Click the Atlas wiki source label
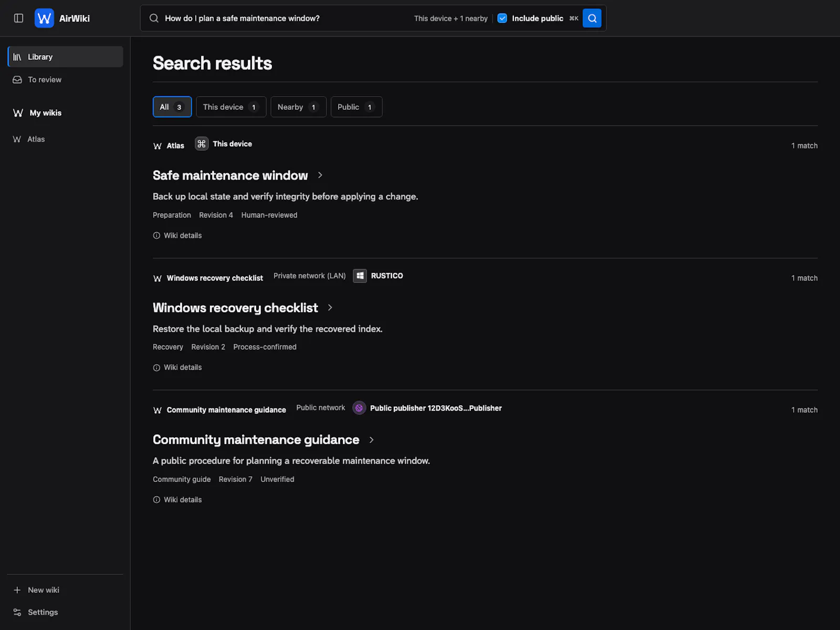Viewport: 840px width, 630px height. pos(175,146)
